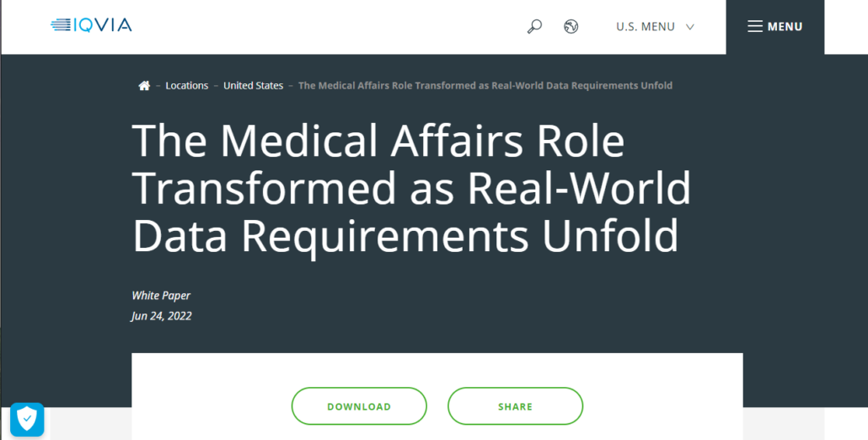This screenshot has height=440, width=868.
Task: Select the large white paper headline
Action: click(411, 188)
